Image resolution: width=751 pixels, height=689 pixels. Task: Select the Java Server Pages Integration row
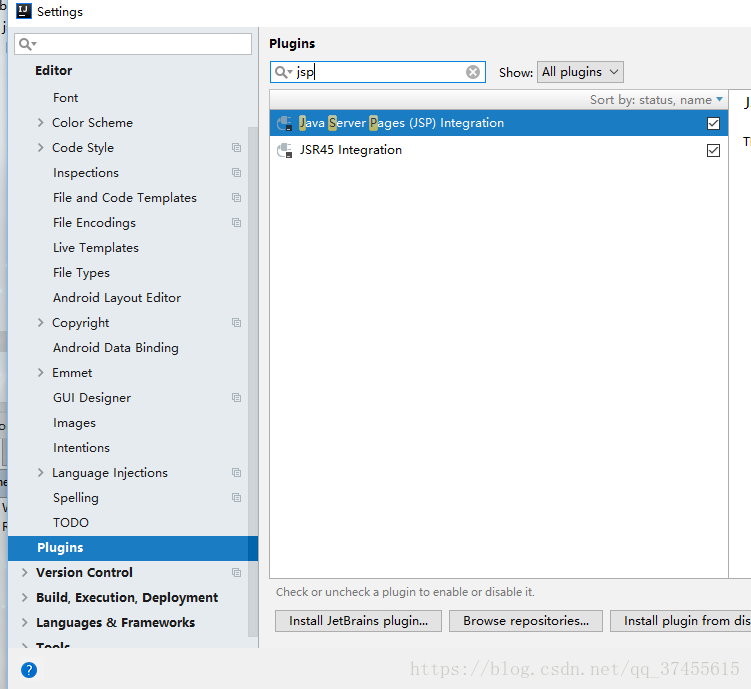[x=499, y=123]
